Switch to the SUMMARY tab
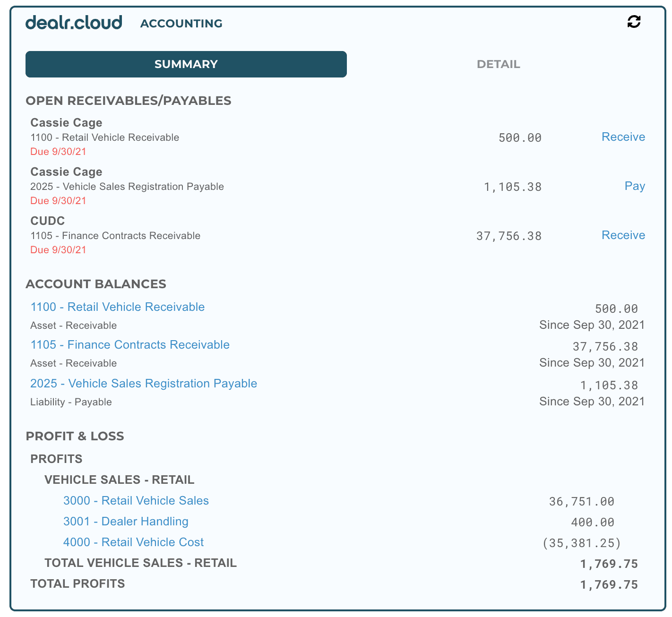 tap(186, 64)
